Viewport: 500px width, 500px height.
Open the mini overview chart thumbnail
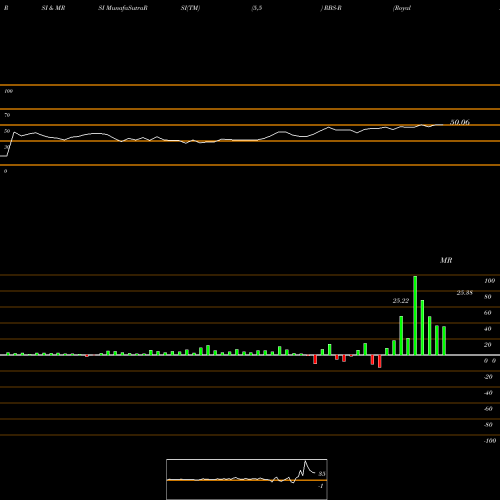pos(247,479)
